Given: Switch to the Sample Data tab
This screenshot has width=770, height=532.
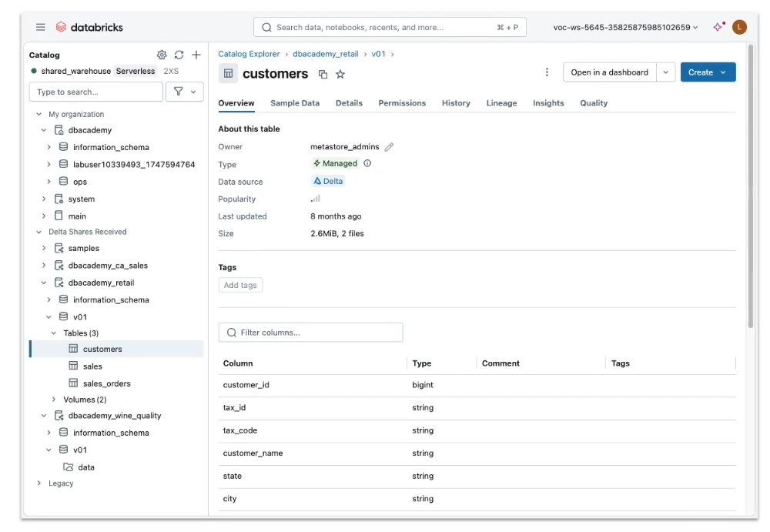Looking at the screenshot, I should (295, 103).
